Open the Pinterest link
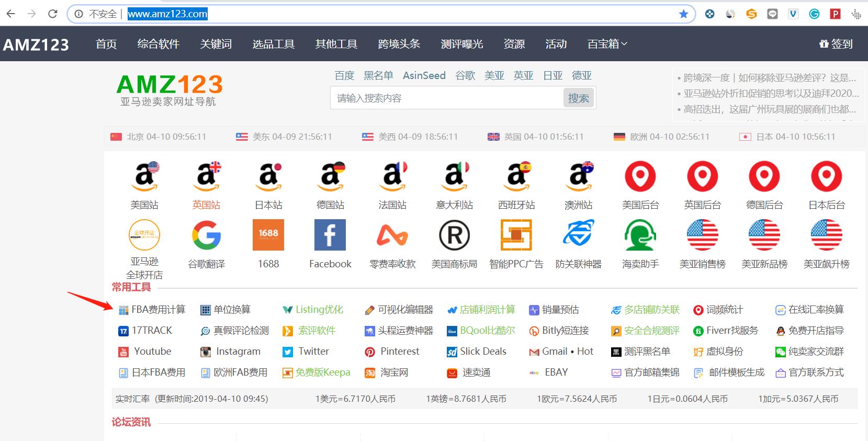Image resolution: width=868 pixels, height=441 pixels. point(392,352)
